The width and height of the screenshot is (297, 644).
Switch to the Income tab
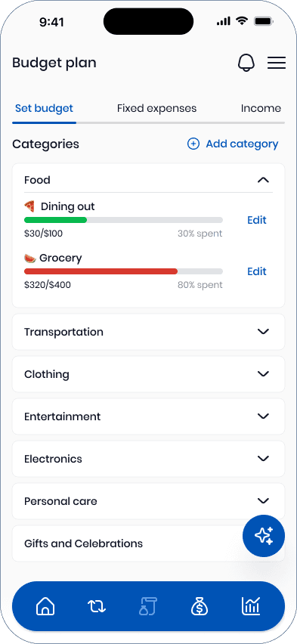click(261, 108)
